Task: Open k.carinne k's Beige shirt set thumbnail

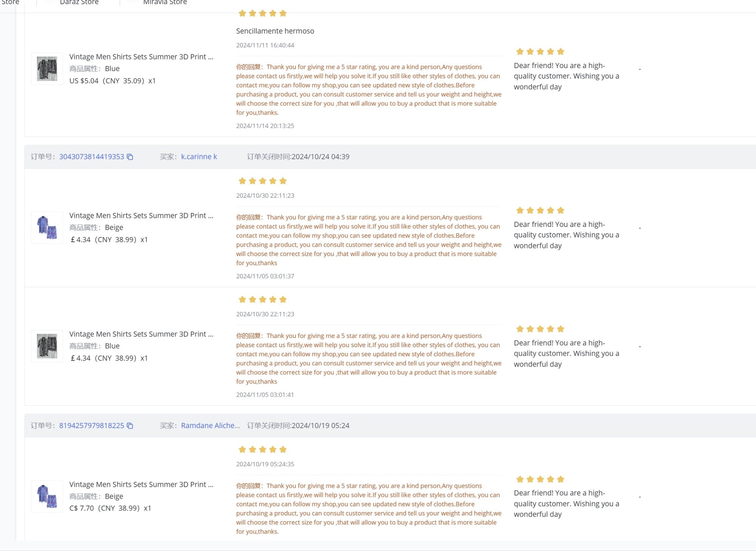Action: (47, 228)
